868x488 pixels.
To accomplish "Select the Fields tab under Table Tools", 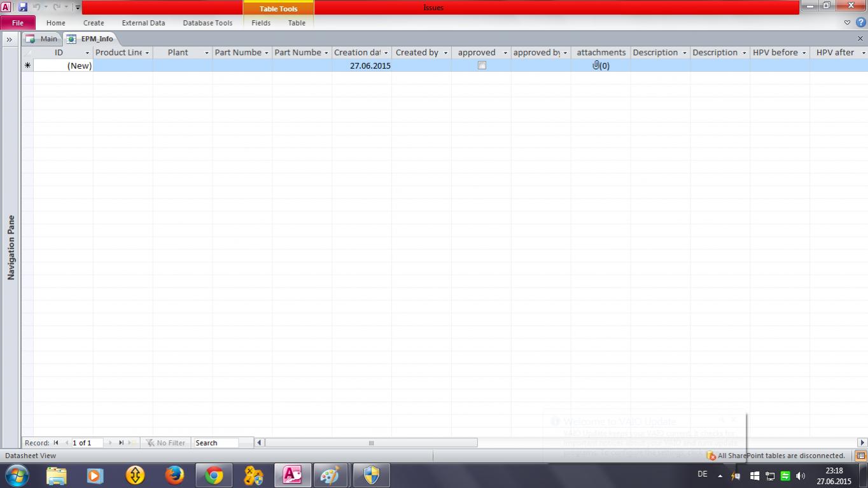I will pos(261,23).
